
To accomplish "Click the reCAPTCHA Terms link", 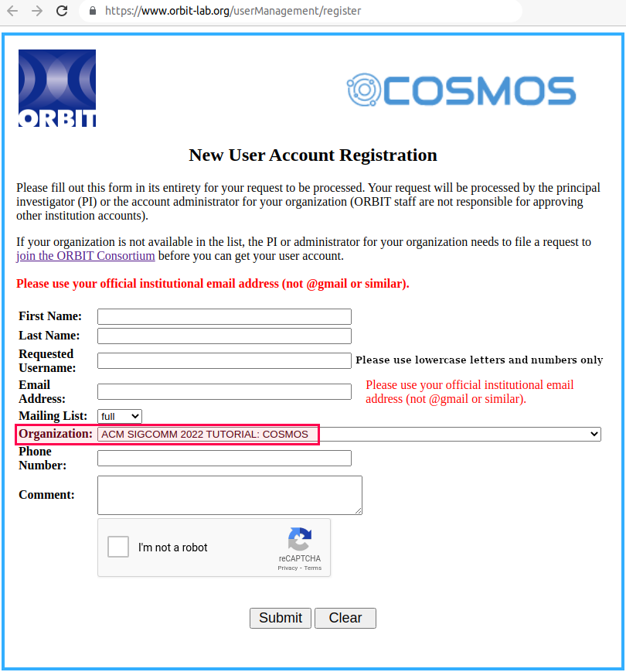I will [314, 567].
